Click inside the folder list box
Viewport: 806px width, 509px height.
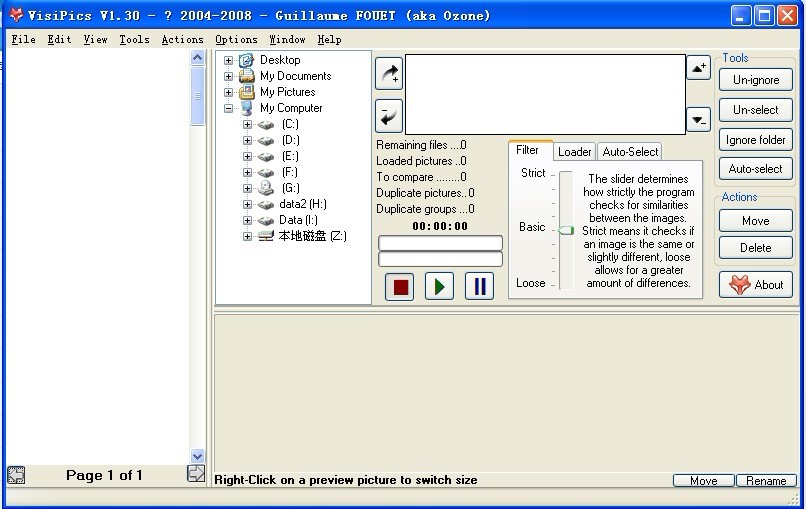(545, 95)
